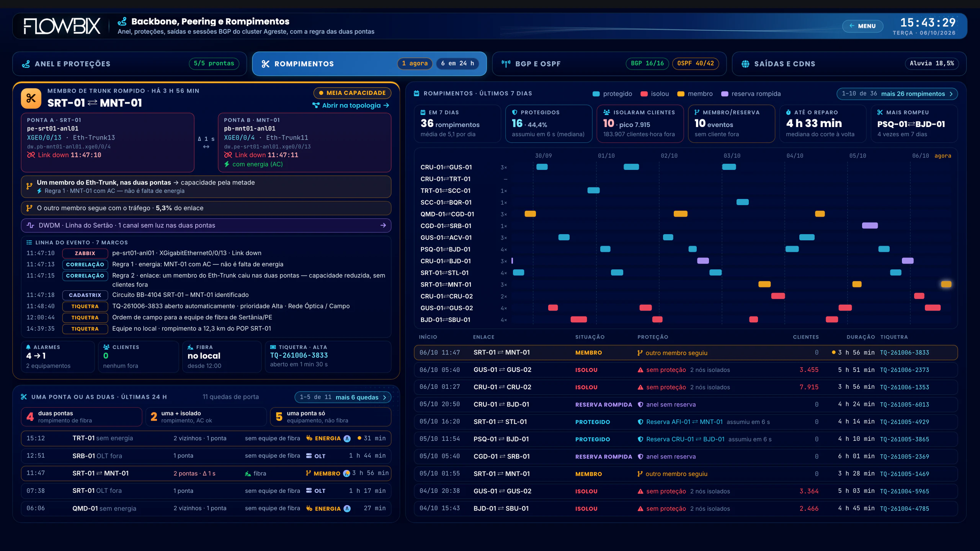Image resolution: width=980 pixels, height=551 pixels.
Task: Go to mais 26 rompimentos pager
Action: click(897, 94)
